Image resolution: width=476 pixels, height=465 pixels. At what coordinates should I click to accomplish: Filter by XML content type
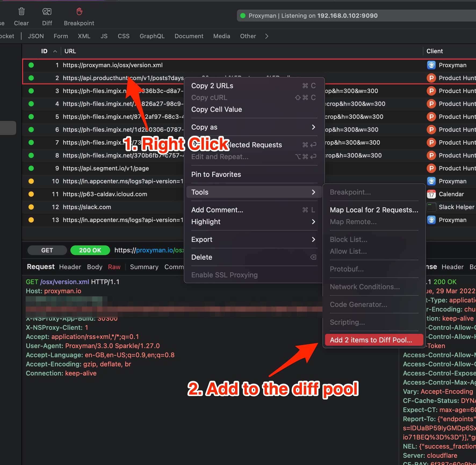[x=84, y=36]
